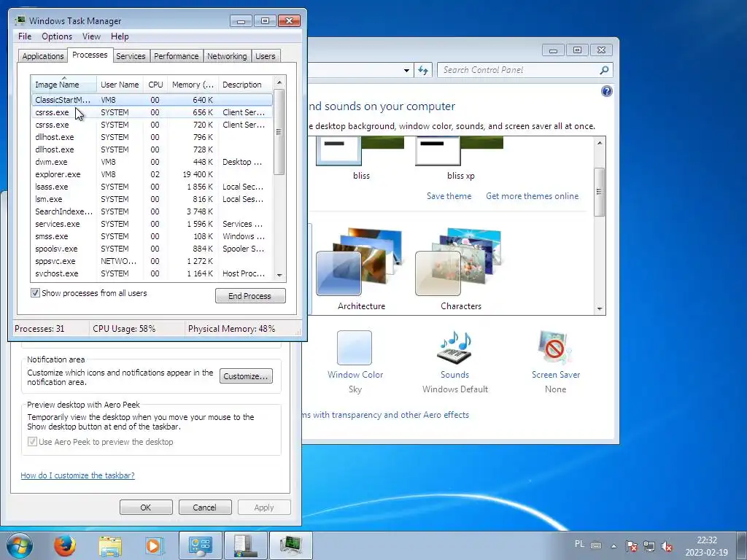Click PL language indicator
Viewport: 747px width, 560px height.
coord(579,544)
